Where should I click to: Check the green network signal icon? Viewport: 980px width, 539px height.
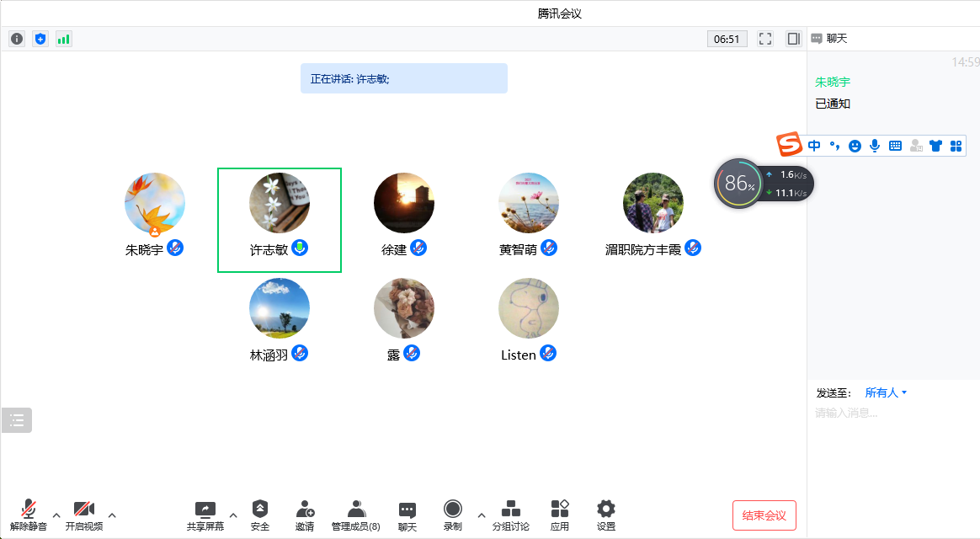[64, 39]
